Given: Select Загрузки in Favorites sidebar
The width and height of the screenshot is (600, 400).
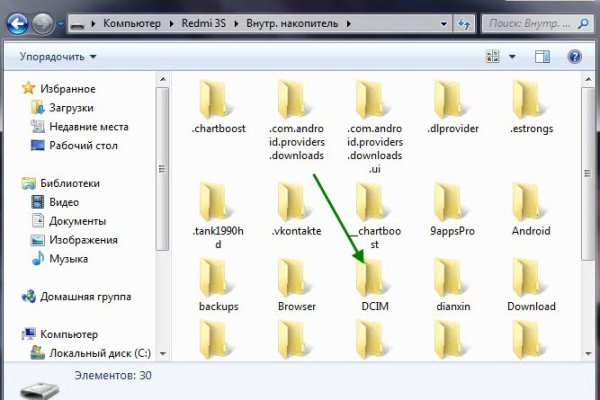Looking at the screenshot, I should (x=71, y=108).
